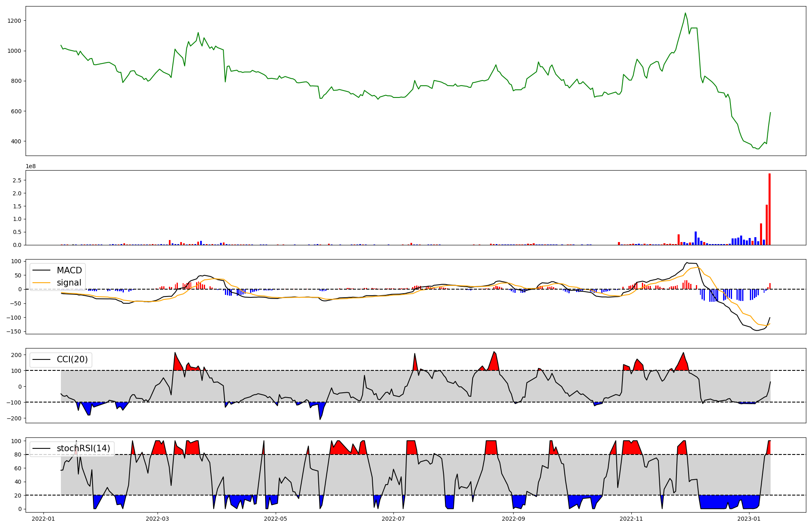Viewport: 812px width, 528px height.
Task: Click the 2022-07 x-axis date label
Action: 393,518
